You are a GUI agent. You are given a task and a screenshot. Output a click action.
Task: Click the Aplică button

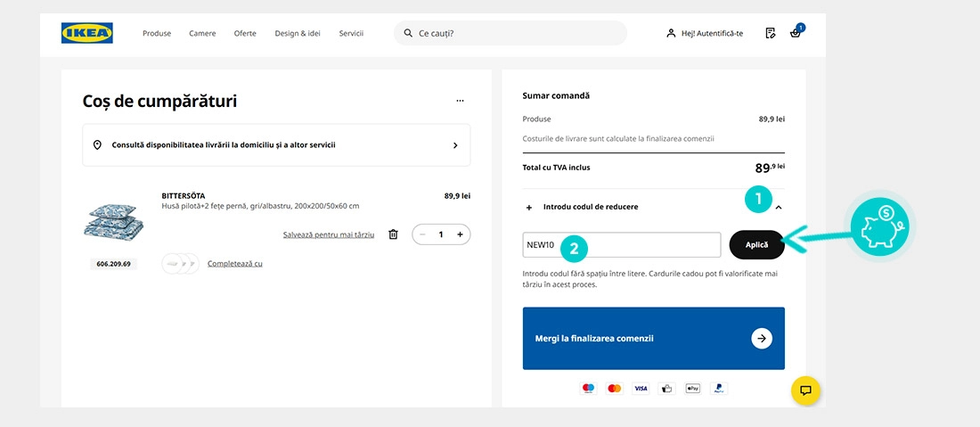(757, 245)
